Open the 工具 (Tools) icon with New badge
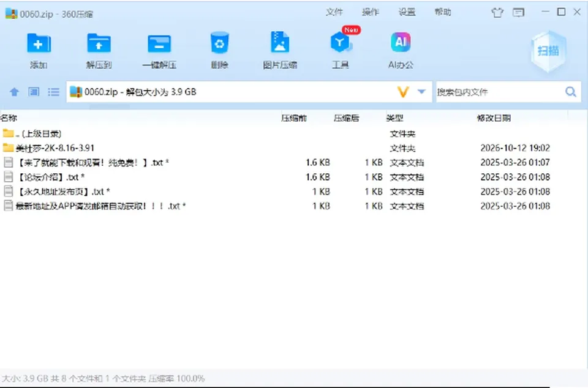The width and height of the screenshot is (588, 388). 341,42
